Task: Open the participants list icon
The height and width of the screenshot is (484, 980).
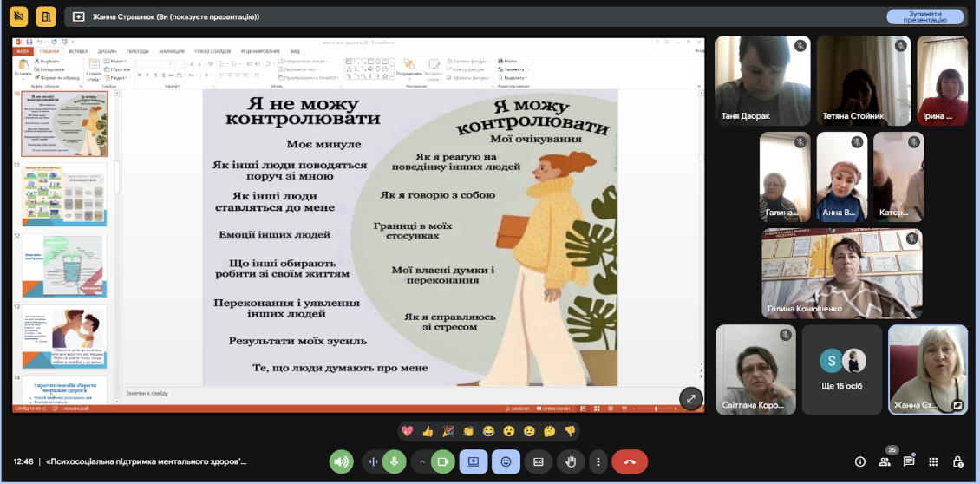Action: click(x=885, y=462)
